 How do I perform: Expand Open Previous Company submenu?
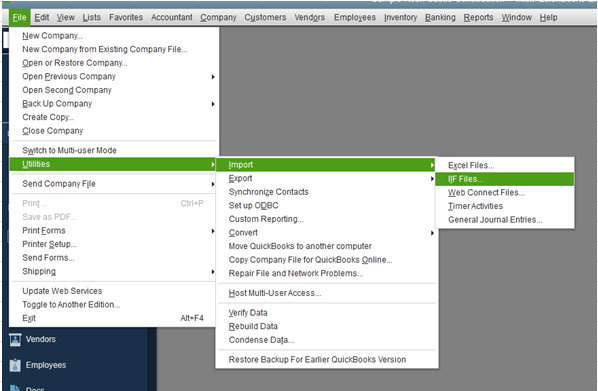tap(114, 77)
